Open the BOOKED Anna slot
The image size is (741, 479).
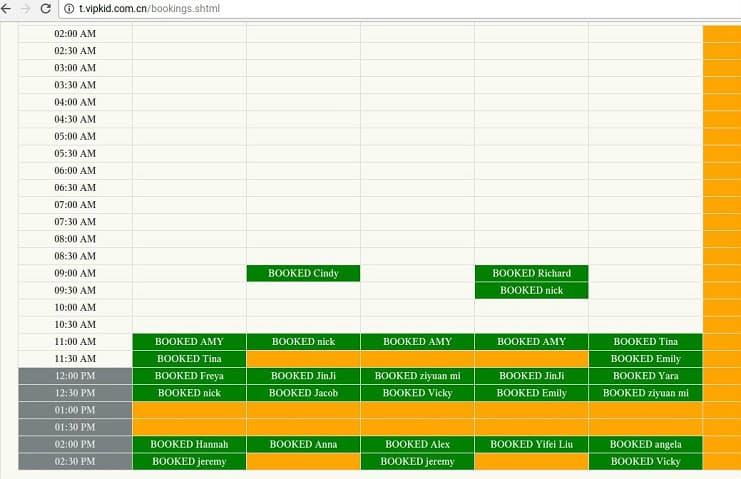coord(303,444)
